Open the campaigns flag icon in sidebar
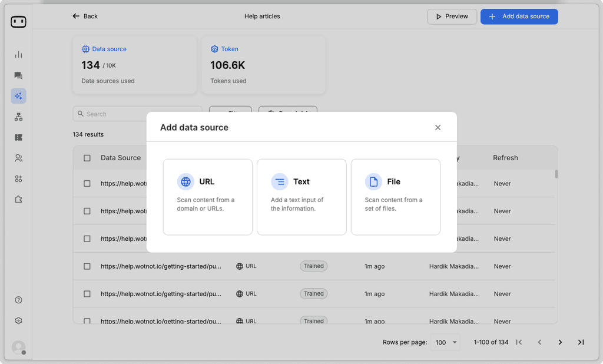 pyautogui.click(x=18, y=198)
